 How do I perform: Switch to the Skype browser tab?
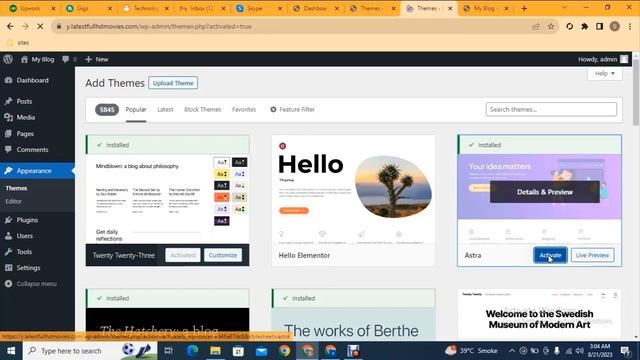[259, 8]
